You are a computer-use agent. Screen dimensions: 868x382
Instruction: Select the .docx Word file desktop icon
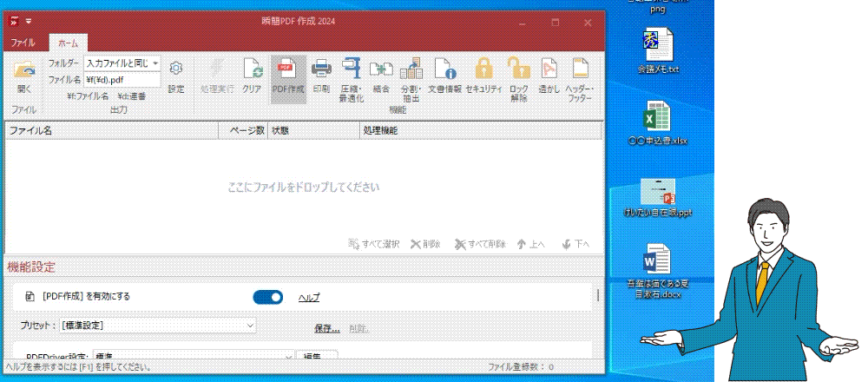click(x=658, y=271)
